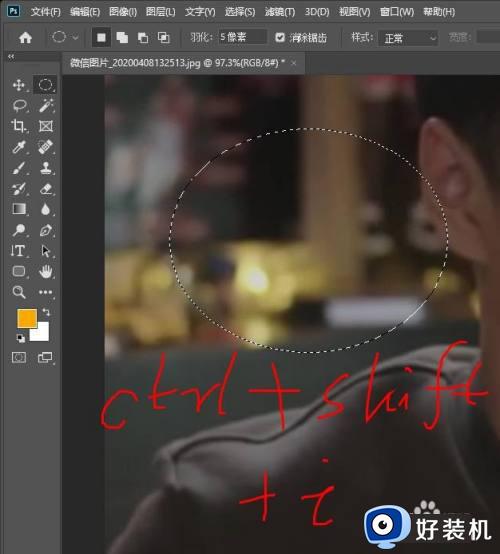
Task: Select the Eyedropper tool
Action: click(x=19, y=147)
